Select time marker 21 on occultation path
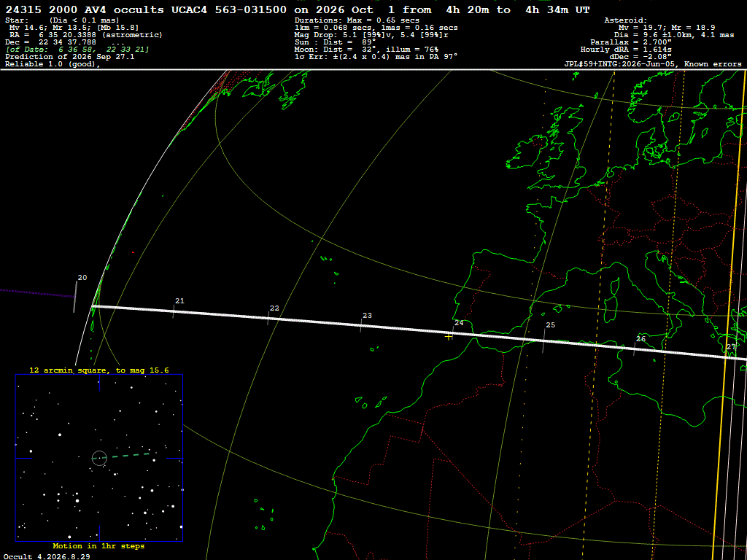Image resolution: width=747 pixels, height=560 pixels. (x=179, y=301)
